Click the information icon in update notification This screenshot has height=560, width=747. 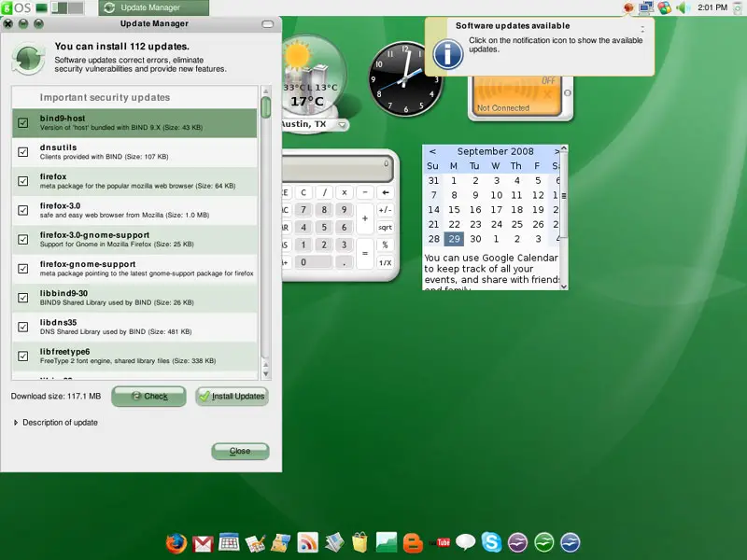click(448, 54)
